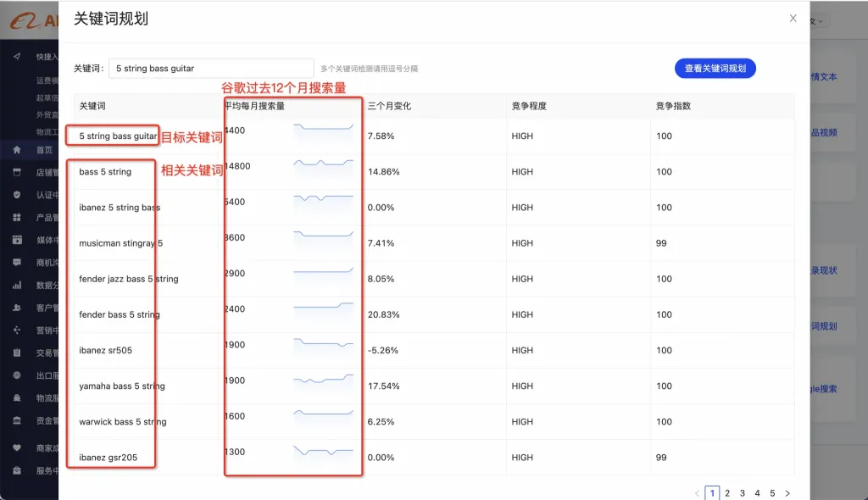Click the 平均每月搜索量 column header

[254, 106]
